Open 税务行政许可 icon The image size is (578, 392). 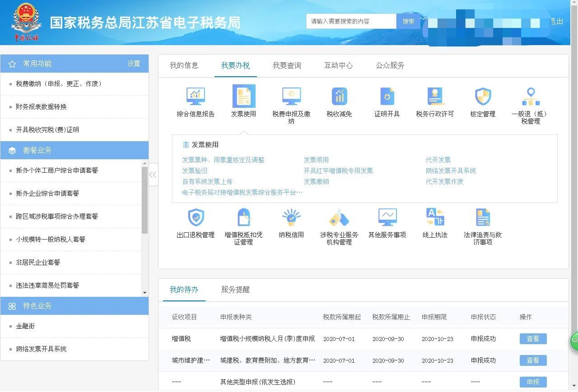(x=435, y=96)
